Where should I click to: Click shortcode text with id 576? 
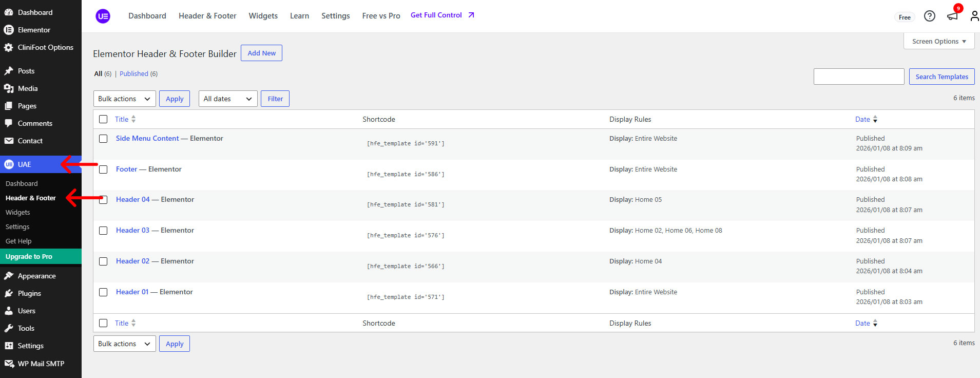[406, 235]
